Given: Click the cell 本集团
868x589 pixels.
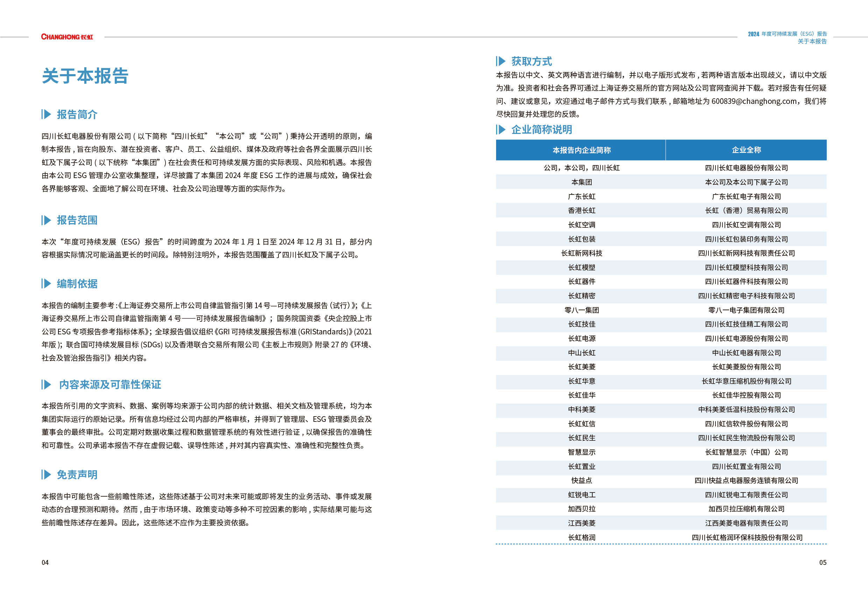Looking at the screenshot, I should pyautogui.click(x=581, y=182).
